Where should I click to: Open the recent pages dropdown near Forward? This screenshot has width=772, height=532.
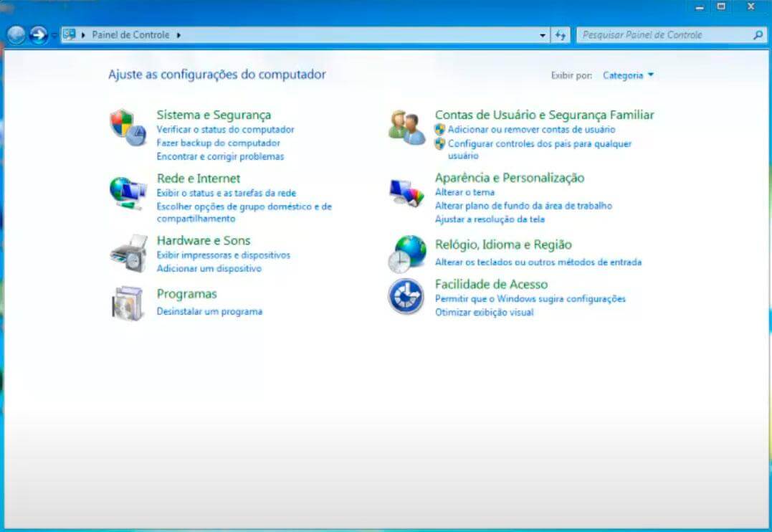click(53, 35)
